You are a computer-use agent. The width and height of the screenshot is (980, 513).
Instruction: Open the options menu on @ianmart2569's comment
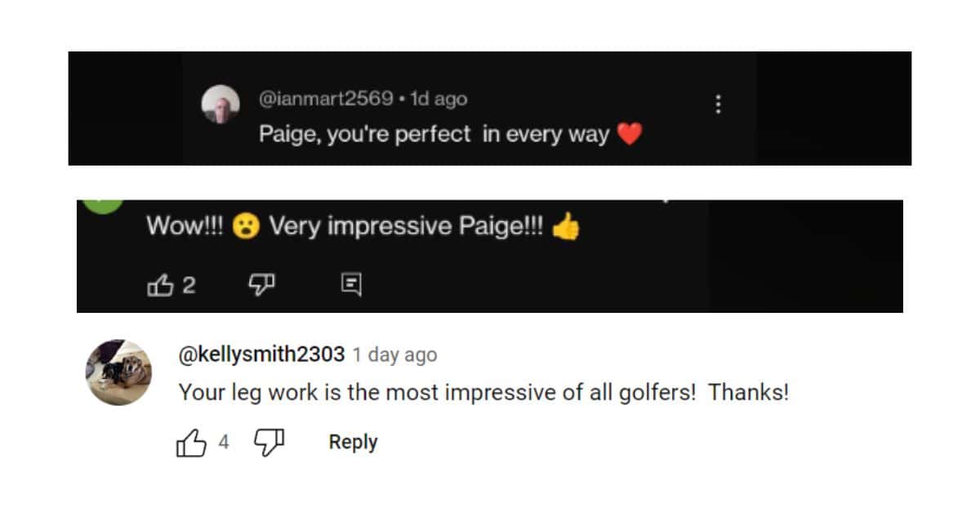(719, 104)
